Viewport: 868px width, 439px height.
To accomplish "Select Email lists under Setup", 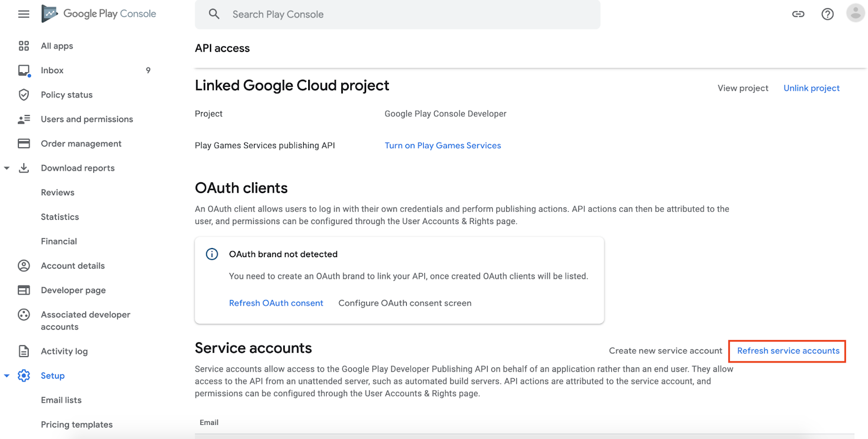I will 61,400.
